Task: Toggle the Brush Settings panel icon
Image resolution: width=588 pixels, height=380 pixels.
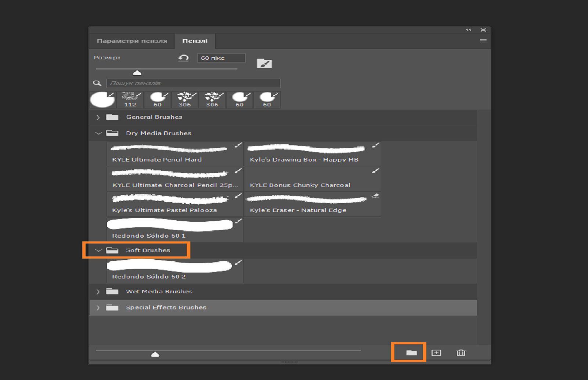Action: pyautogui.click(x=264, y=63)
